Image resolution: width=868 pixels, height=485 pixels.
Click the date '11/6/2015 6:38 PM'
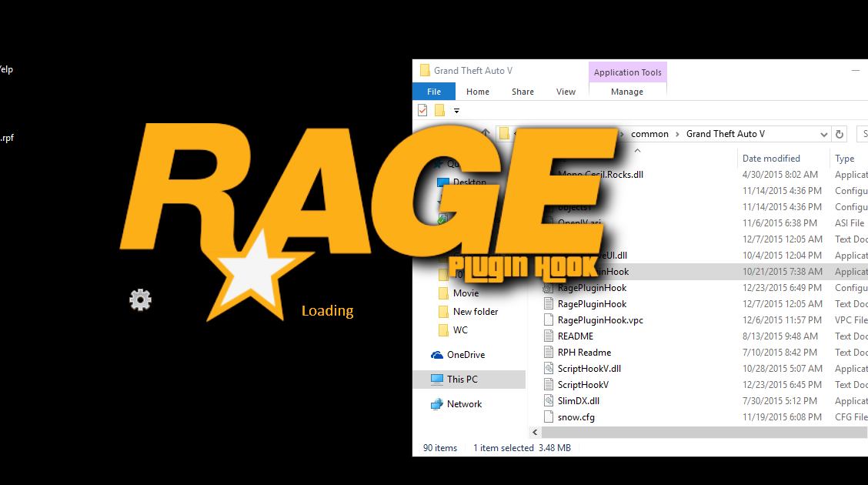point(780,223)
